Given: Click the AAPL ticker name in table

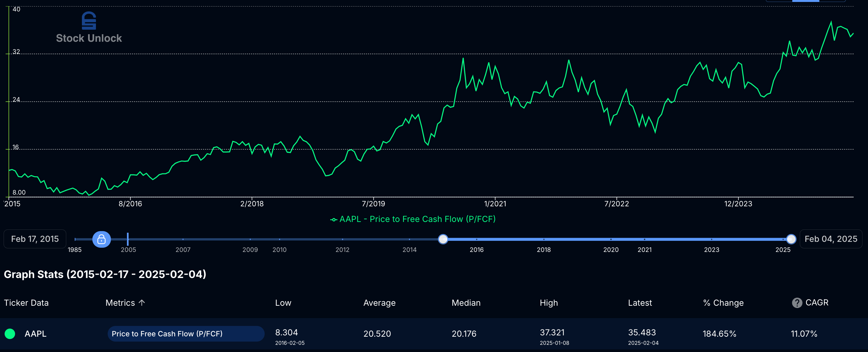Looking at the screenshot, I should point(35,333).
